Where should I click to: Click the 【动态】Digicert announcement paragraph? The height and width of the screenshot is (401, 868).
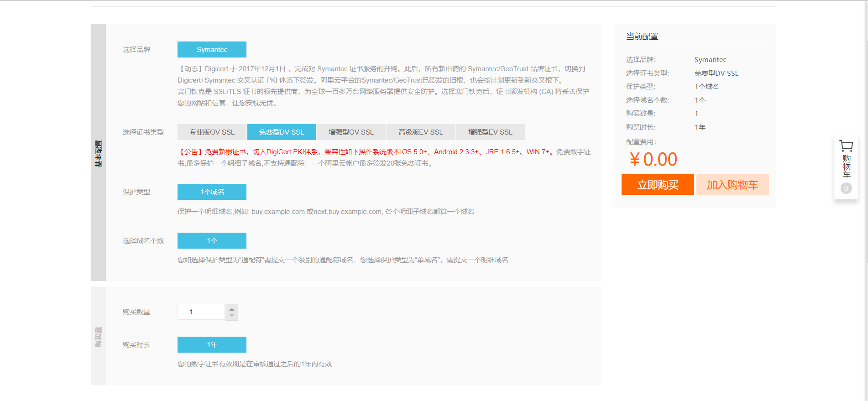tap(383, 86)
